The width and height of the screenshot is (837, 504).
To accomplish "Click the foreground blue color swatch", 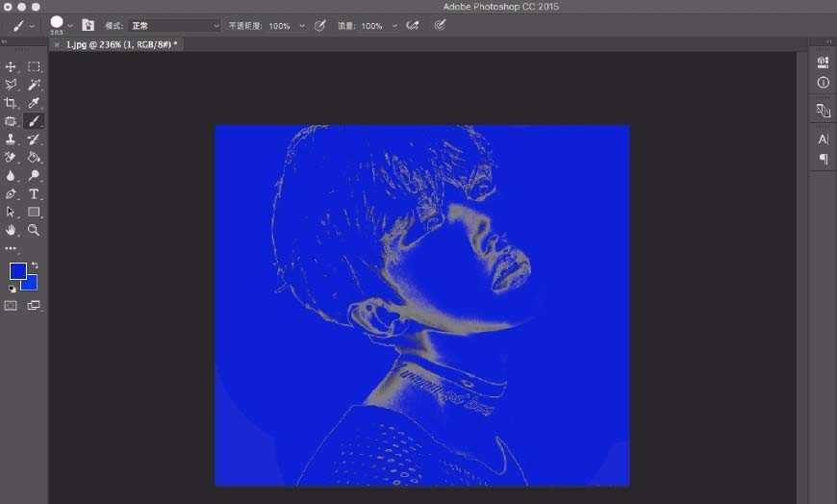I will (x=17, y=271).
